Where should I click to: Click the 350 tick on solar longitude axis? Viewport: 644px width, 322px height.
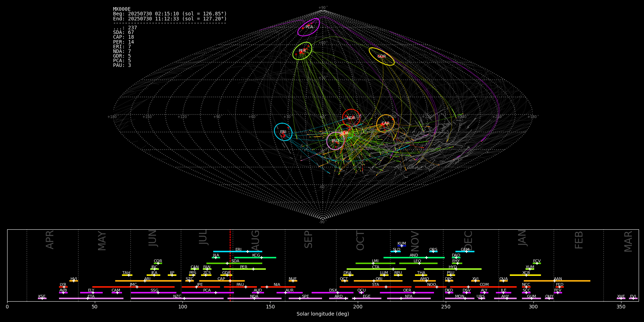(621, 307)
